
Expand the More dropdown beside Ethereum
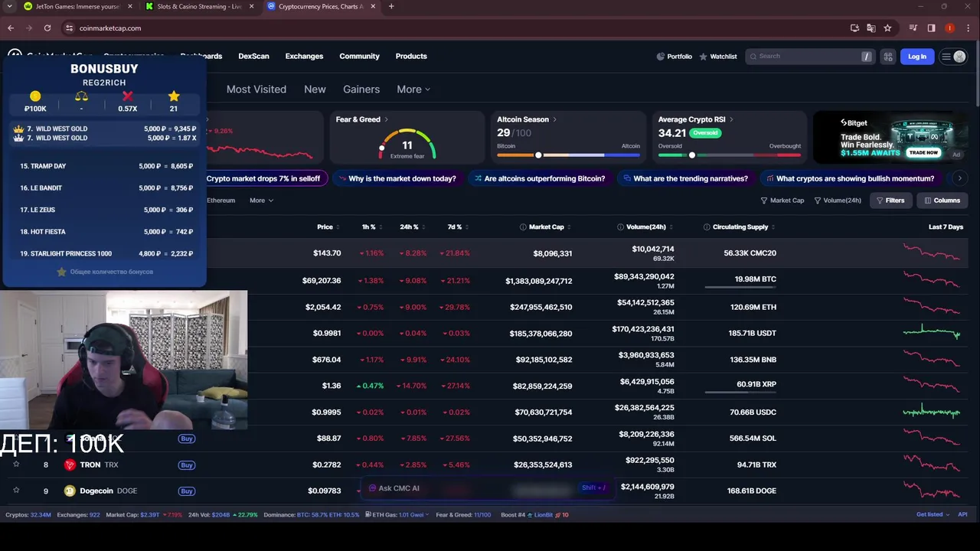(x=261, y=201)
